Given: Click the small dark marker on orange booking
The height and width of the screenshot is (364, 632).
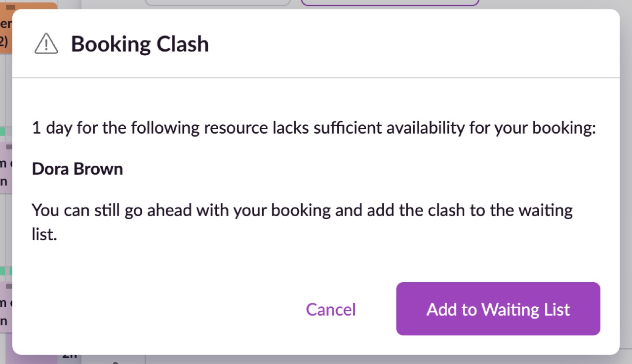Looking at the screenshot, I should (10, 8).
